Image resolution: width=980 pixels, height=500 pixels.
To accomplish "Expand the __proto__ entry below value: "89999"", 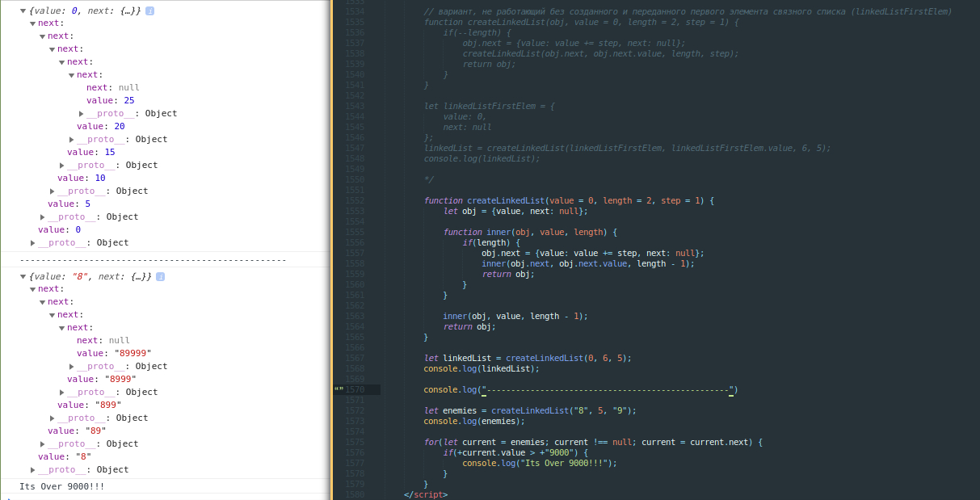I will pos(72,367).
